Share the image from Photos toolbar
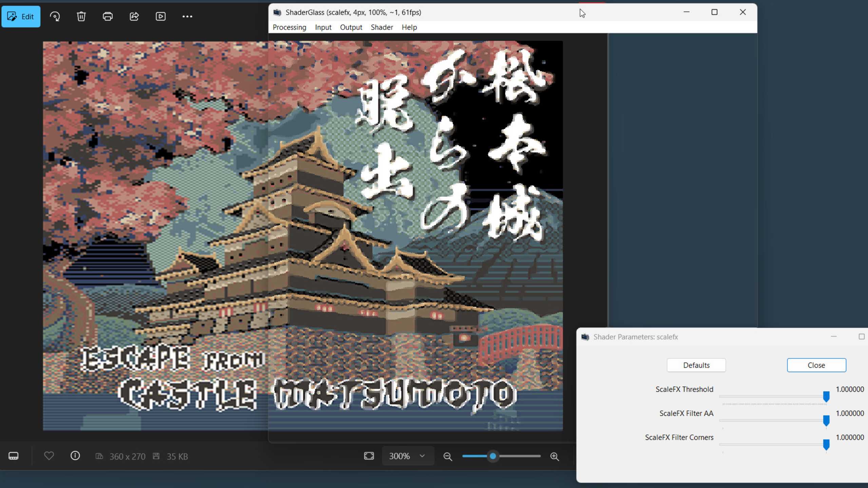The image size is (868, 488). (134, 16)
